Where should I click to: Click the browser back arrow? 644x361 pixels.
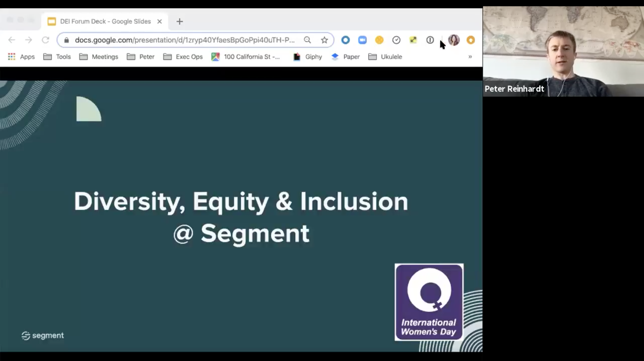point(12,40)
